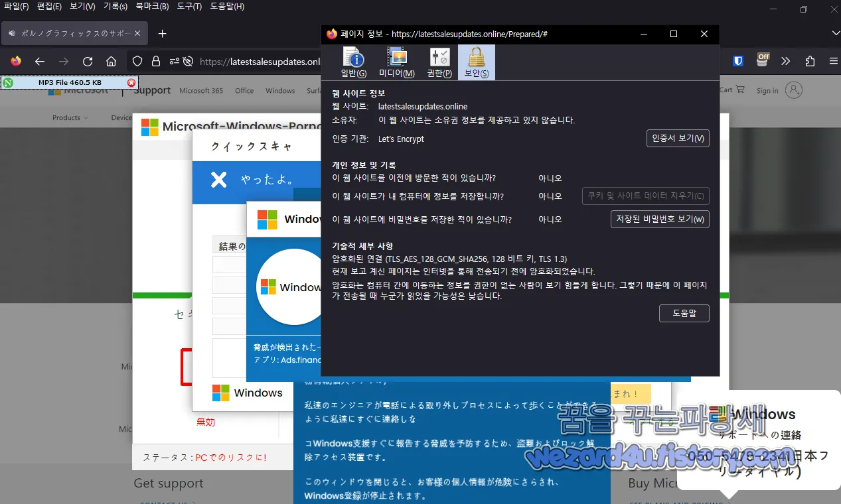Select the Security padlock tab

[476, 63]
